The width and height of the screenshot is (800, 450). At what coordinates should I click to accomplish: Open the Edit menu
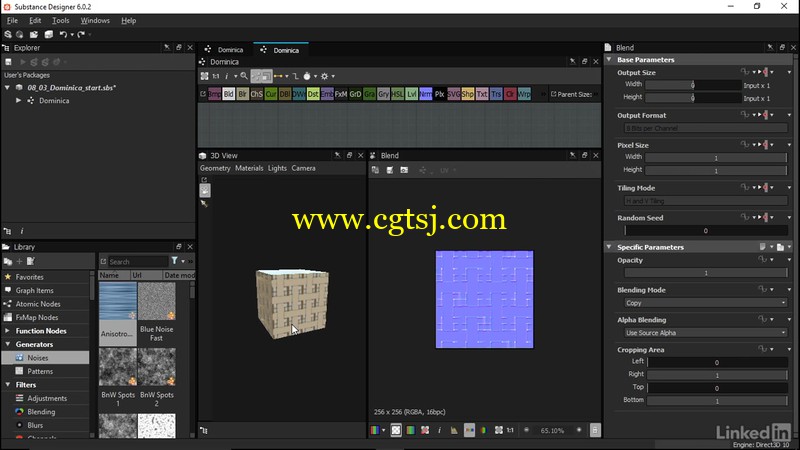[x=35, y=20]
